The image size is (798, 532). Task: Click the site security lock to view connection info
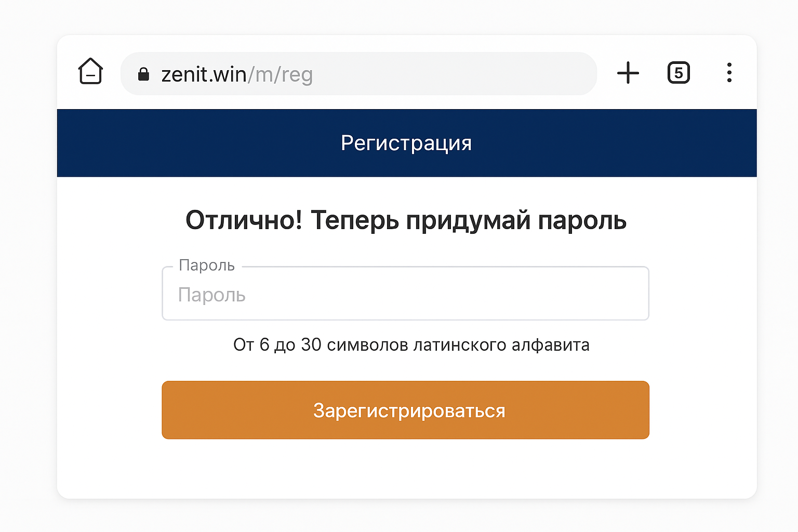[144, 74]
